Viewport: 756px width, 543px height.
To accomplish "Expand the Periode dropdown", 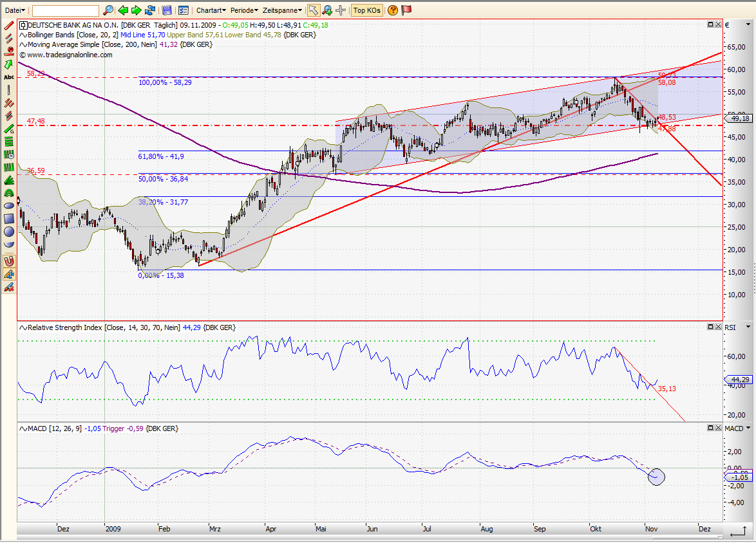I will 245,10.
